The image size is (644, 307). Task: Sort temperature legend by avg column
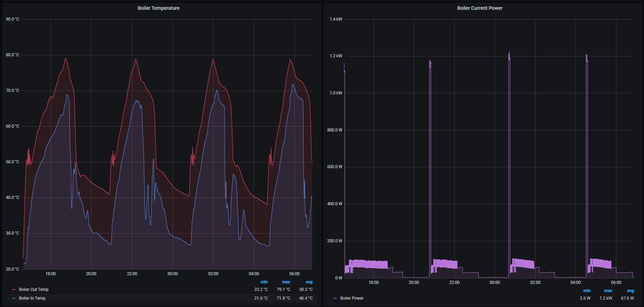[x=309, y=282]
